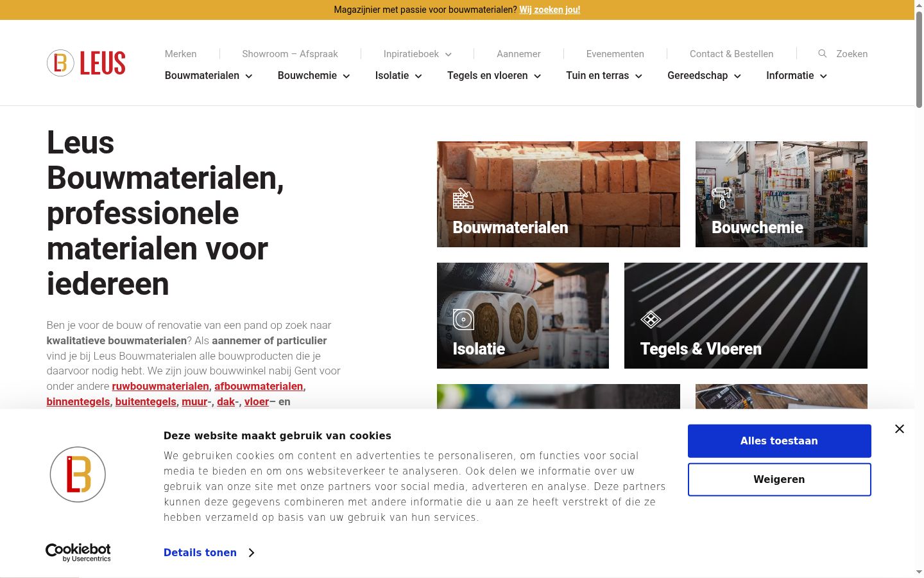Click the tile pattern icon on Tegels & Vloeren
Image resolution: width=924 pixels, height=578 pixels.
pos(651,319)
